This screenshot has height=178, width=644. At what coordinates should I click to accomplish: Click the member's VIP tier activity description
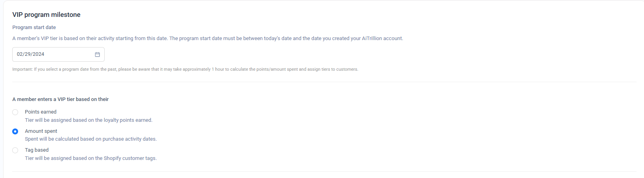coord(157,39)
